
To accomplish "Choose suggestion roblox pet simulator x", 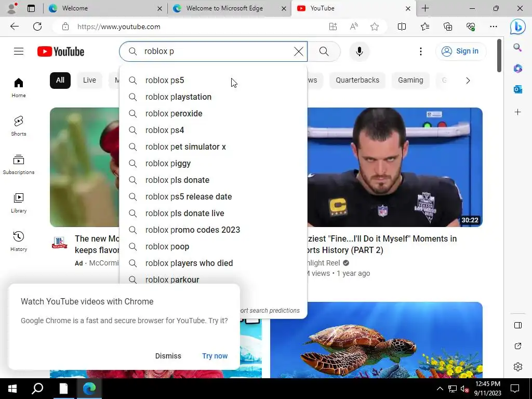I will [x=214, y=147].
